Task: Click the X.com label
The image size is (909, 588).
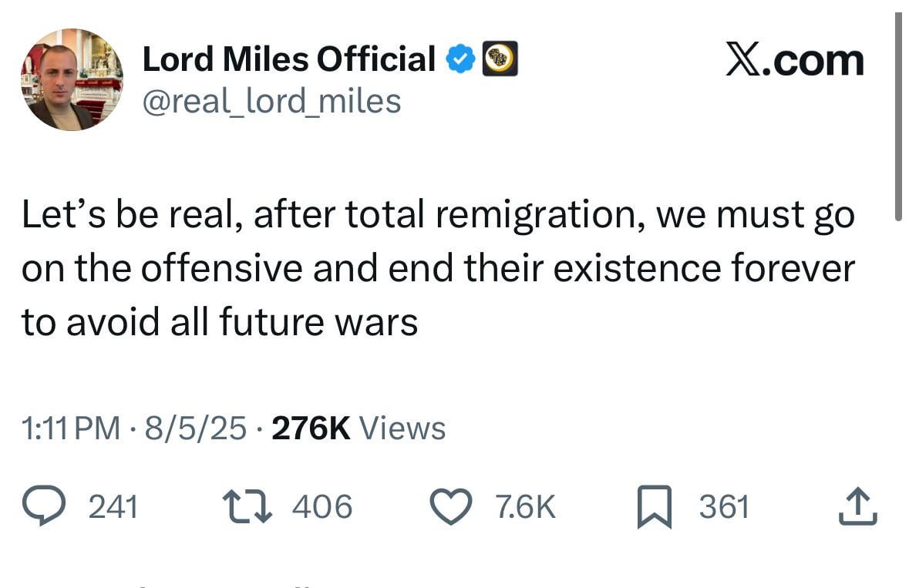Action: [794, 60]
